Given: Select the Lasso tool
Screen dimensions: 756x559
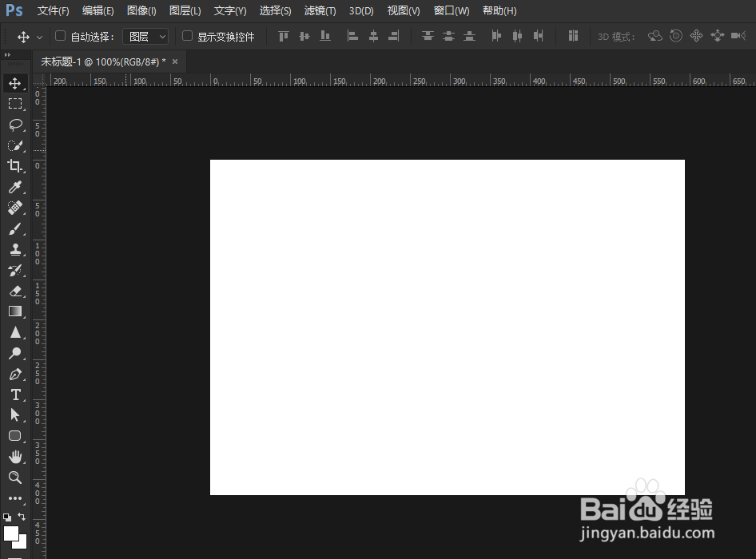Looking at the screenshot, I should pos(15,125).
